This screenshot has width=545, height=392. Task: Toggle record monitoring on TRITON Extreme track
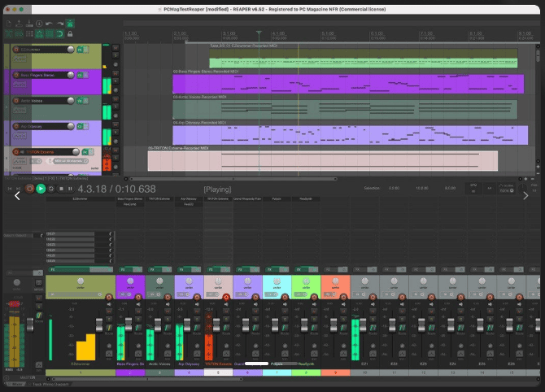[x=21, y=152]
